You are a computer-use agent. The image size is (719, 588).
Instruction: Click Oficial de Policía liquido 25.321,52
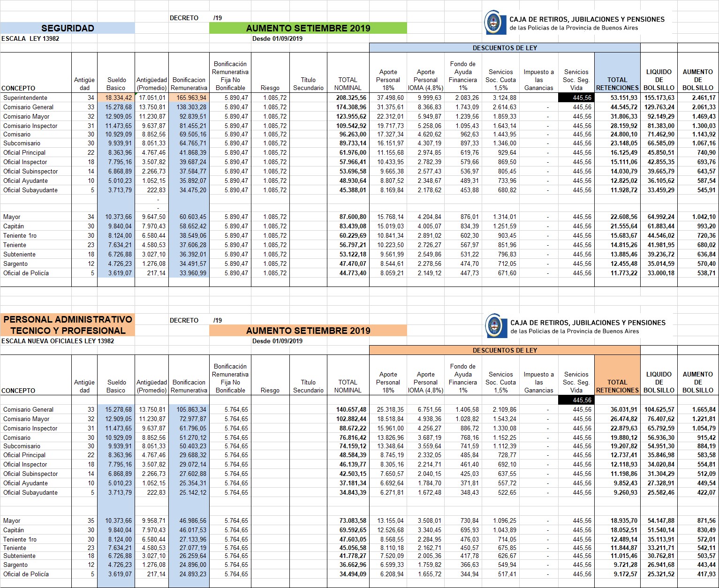point(659,574)
